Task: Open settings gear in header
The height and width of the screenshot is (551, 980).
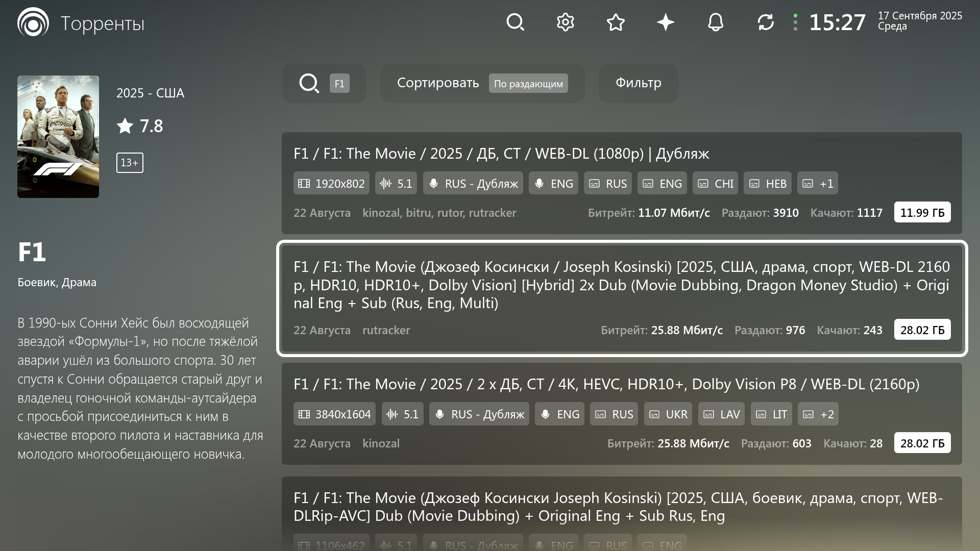Action: (565, 22)
